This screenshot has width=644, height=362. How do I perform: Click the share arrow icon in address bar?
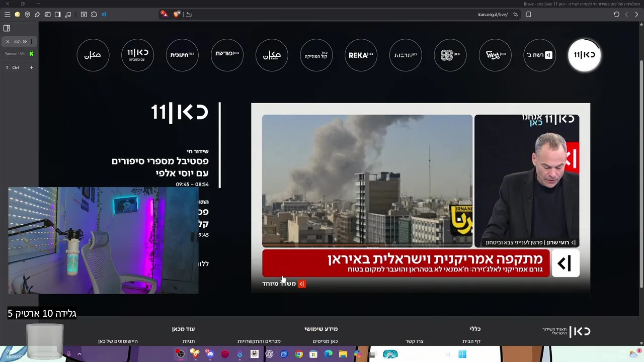(x=189, y=15)
